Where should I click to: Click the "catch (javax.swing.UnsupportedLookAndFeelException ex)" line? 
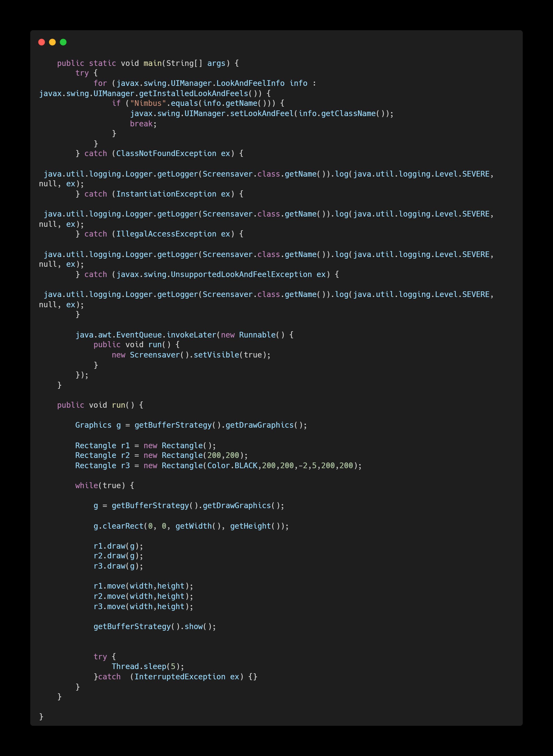point(207,274)
